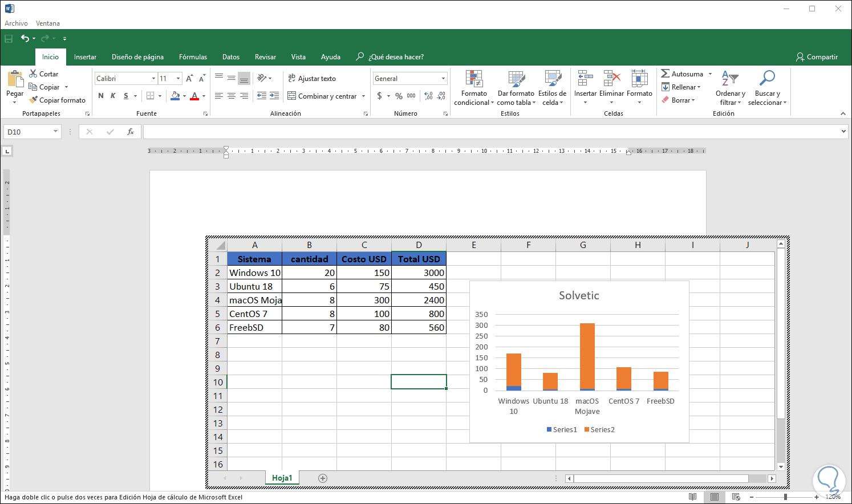Expand the formula bar

point(843,132)
